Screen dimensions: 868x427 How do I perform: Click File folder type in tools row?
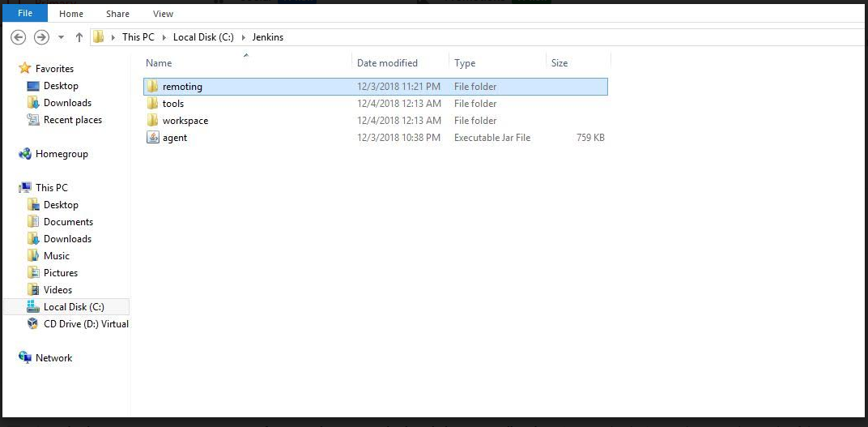[475, 104]
